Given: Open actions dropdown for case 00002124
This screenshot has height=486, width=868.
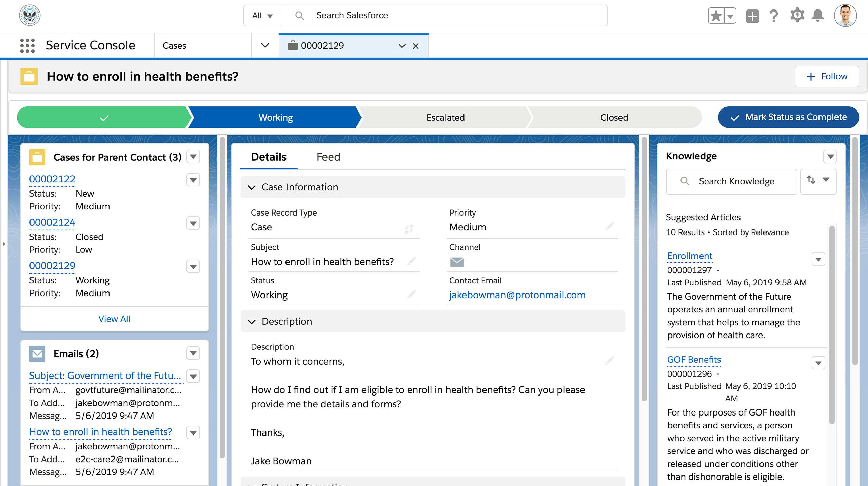Looking at the screenshot, I should click(193, 223).
